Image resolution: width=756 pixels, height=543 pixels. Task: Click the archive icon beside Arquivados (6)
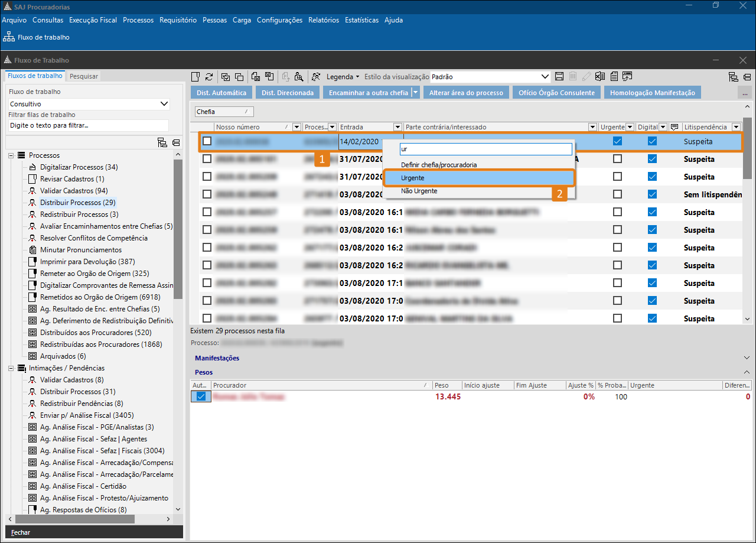33,356
